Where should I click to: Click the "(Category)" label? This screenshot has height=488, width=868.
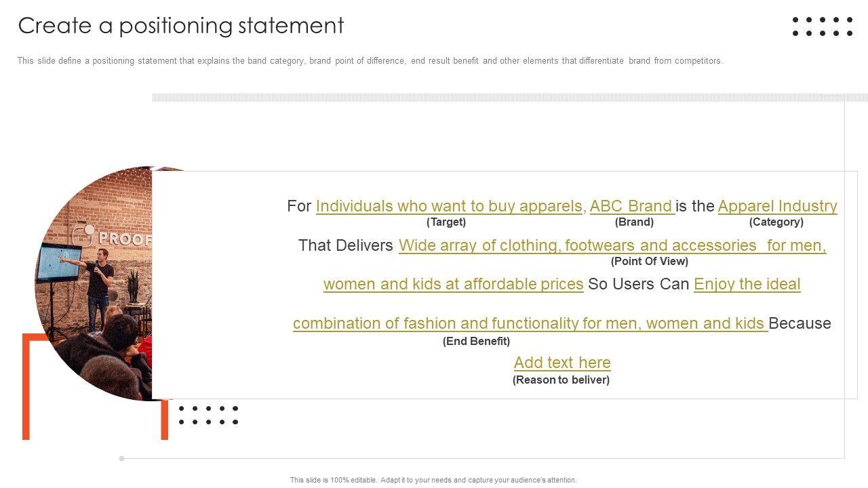776,222
